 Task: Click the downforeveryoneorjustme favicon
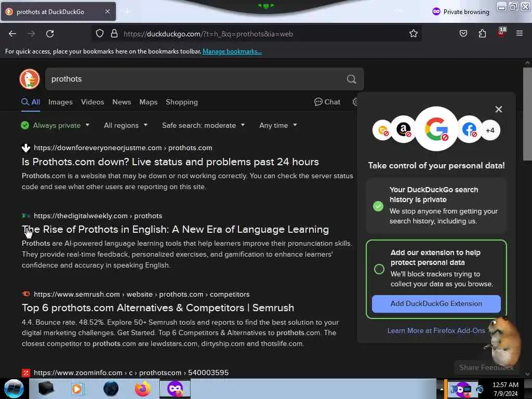pyautogui.click(x=26, y=148)
